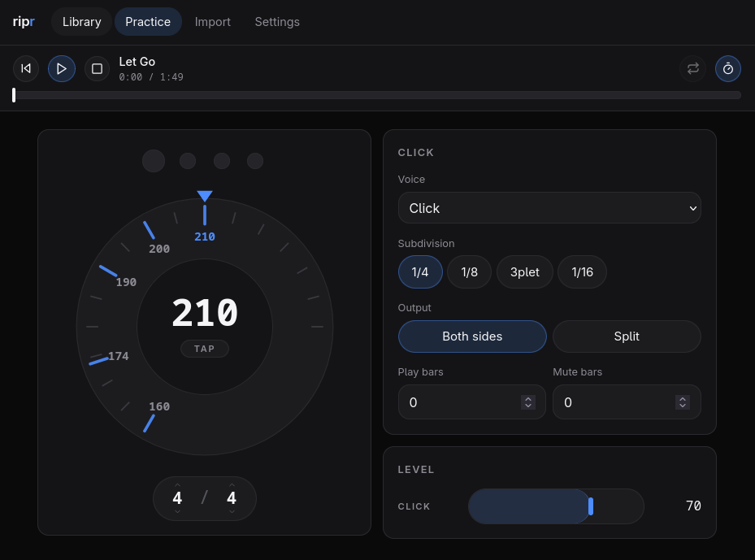The image size is (755, 560).
Task: Increase time signature denominator with up chevron
Action: 232,485
